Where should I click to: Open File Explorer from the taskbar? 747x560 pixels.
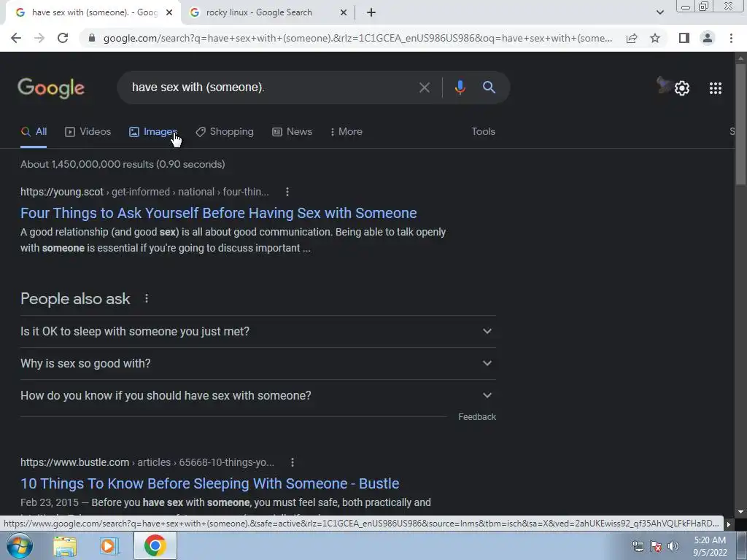65,546
